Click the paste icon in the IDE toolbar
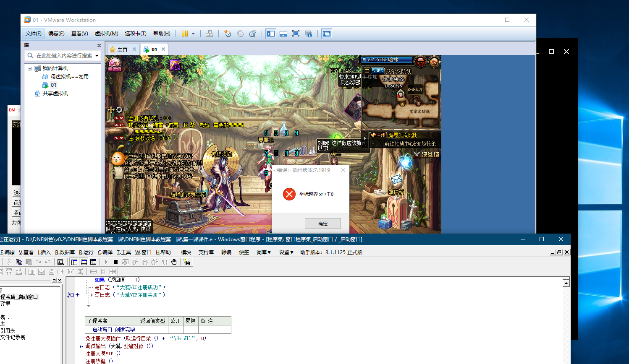Screen dimensions: 629x364 tap(29, 262)
